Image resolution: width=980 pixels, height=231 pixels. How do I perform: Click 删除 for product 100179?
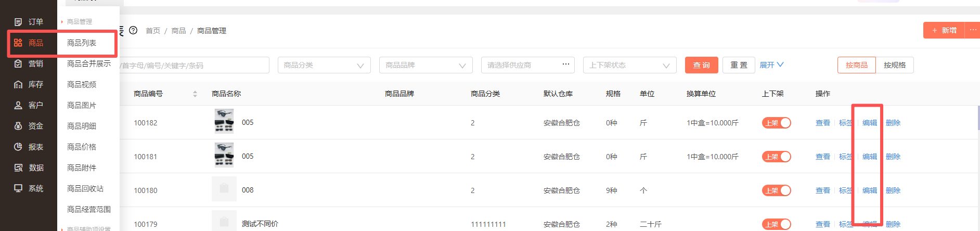point(893,224)
